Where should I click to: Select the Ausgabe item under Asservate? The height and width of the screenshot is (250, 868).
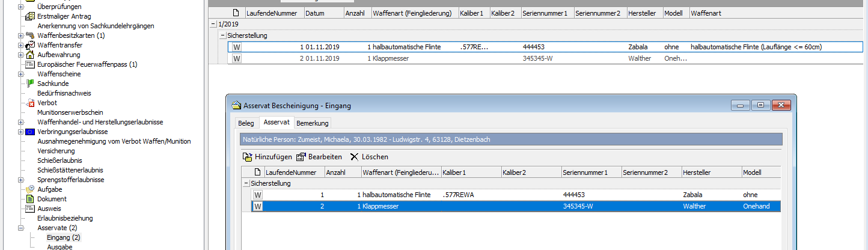(x=60, y=246)
